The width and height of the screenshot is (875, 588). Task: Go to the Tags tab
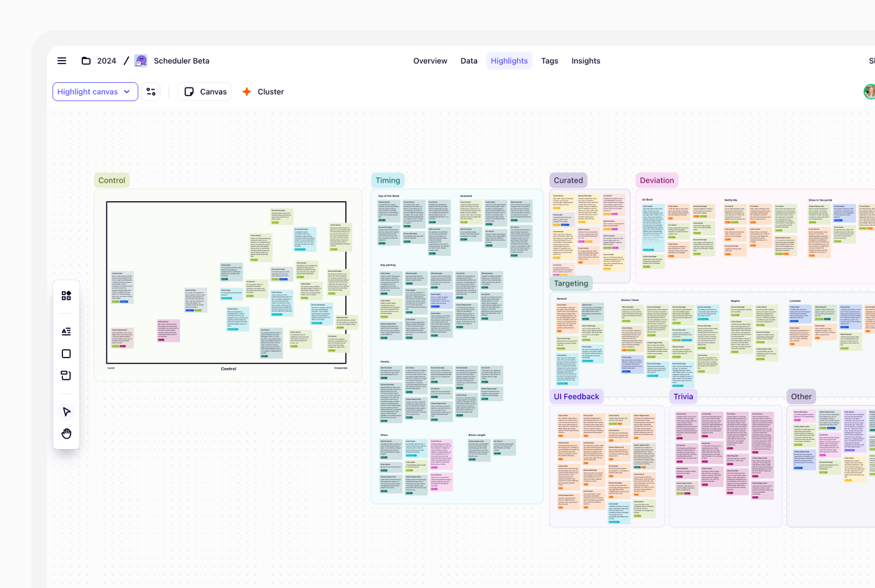point(549,61)
